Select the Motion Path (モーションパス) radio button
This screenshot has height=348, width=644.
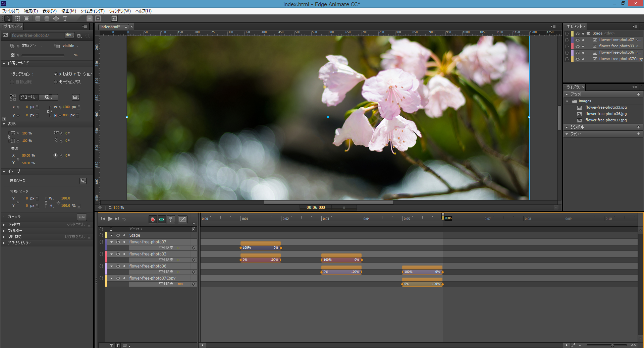point(56,82)
